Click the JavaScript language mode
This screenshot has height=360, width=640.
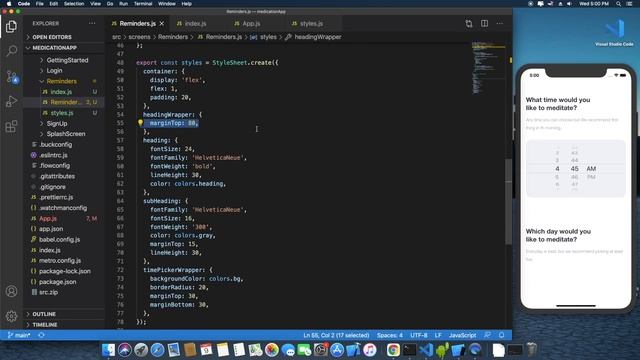tap(462, 335)
